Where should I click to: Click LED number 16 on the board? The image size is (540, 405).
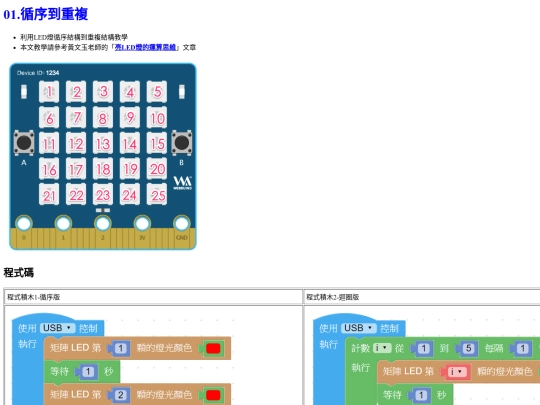point(49,168)
